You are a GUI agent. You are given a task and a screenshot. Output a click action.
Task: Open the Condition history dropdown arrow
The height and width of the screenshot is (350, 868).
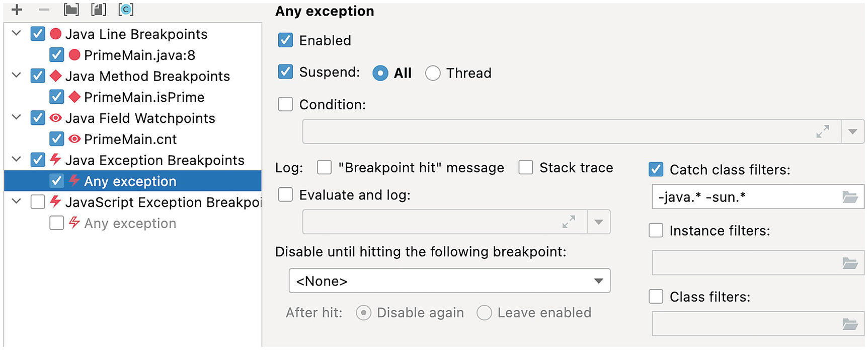[x=852, y=132]
